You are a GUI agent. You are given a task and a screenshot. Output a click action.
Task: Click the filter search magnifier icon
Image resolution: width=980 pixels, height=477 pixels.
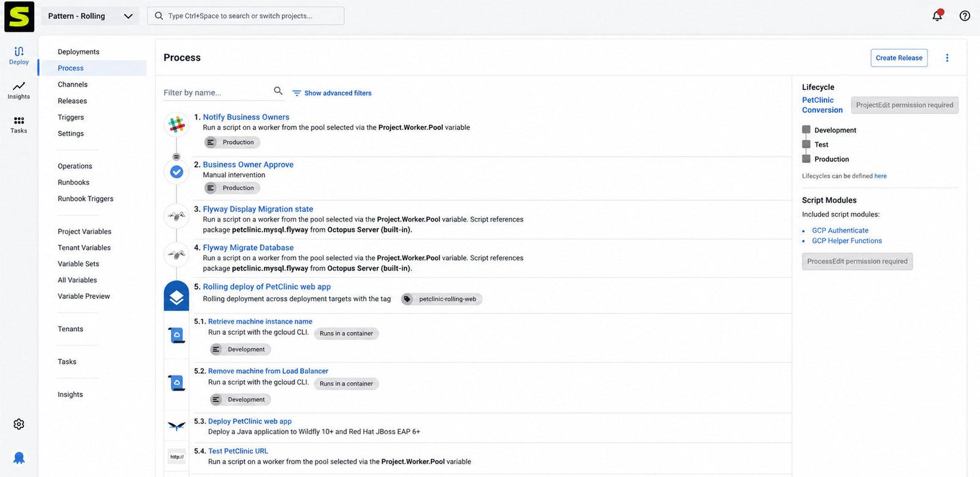coord(278,91)
